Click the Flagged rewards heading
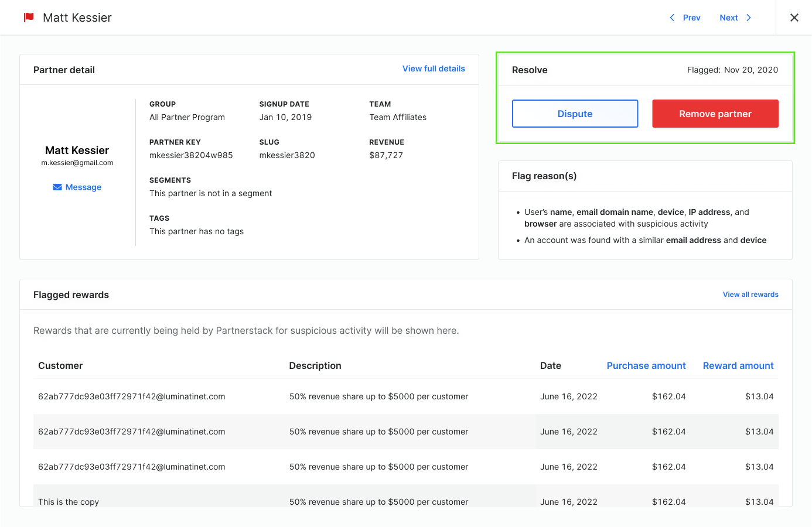Screen dimensions: 812x527 click(71, 295)
